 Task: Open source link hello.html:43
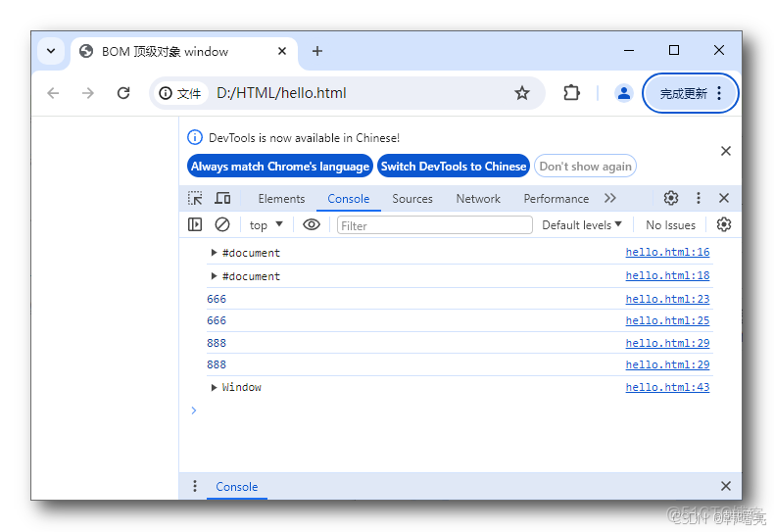pos(667,387)
